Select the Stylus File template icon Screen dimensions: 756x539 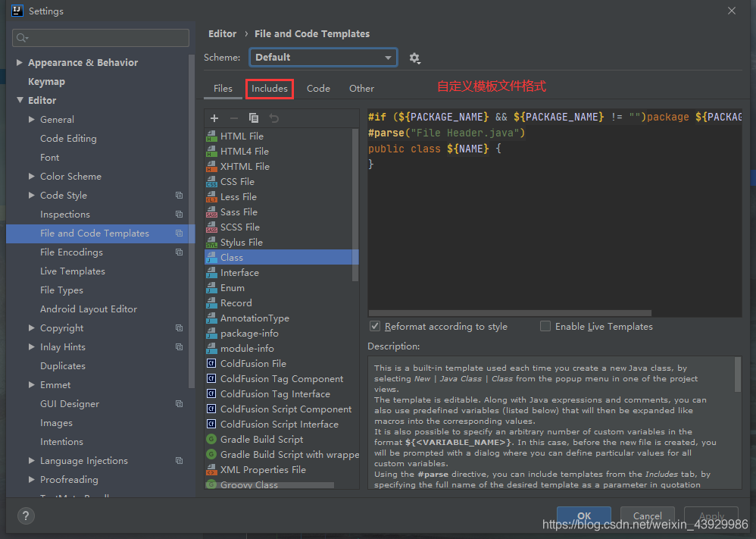pyautogui.click(x=211, y=243)
